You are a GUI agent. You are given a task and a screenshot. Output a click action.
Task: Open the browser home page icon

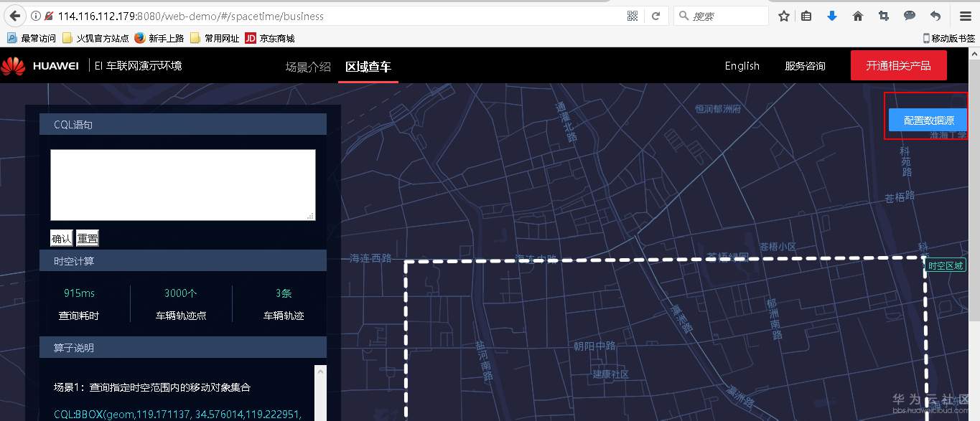(x=857, y=16)
